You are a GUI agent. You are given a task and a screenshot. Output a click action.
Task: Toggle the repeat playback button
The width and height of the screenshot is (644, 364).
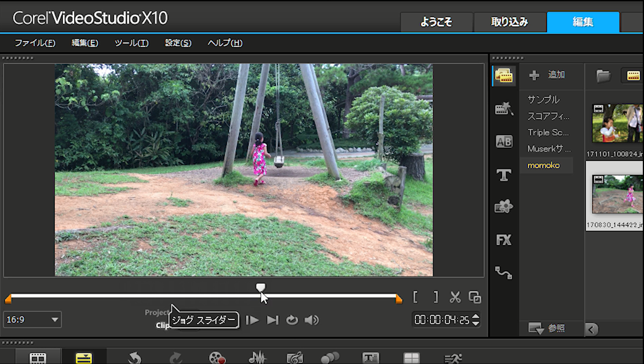click(292, 320)
